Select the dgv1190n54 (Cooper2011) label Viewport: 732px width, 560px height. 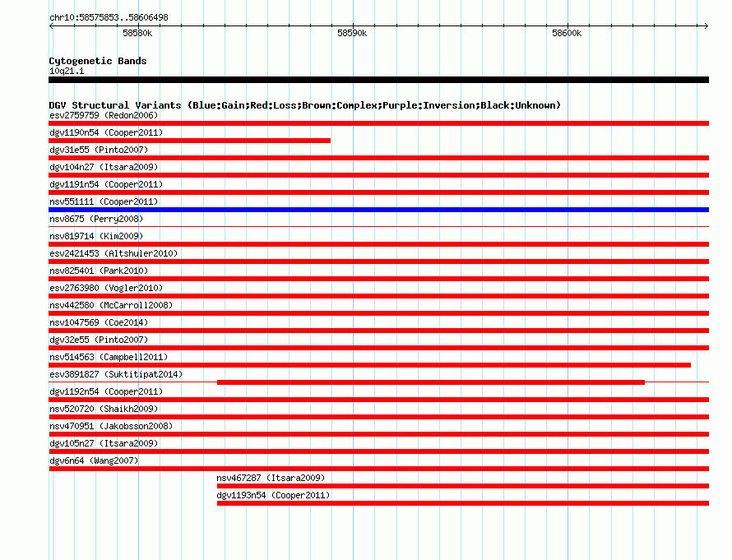point(106,132)
